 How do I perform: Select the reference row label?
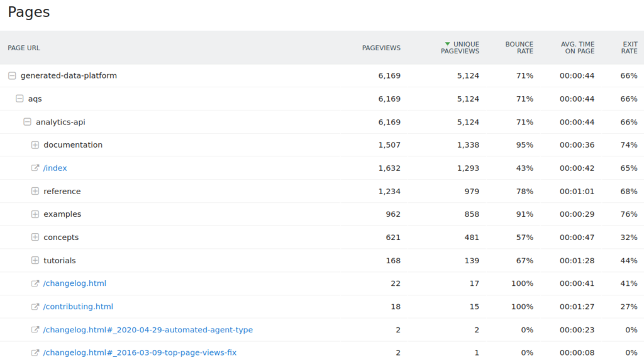[62, 191]
